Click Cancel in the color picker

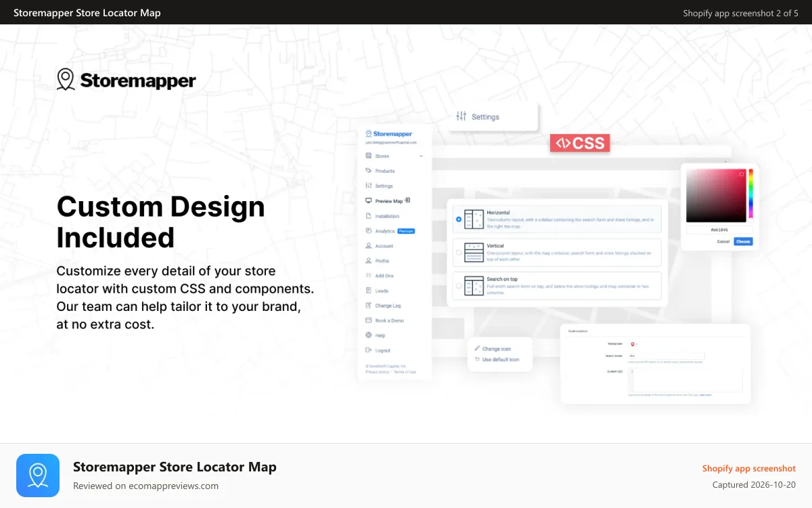click(x=723, y=242)
